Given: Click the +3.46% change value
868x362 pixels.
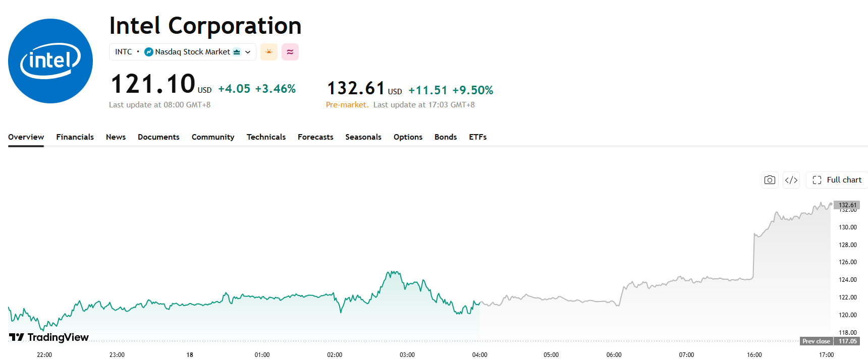Looking at the screenshot, I should click(275, 89).
